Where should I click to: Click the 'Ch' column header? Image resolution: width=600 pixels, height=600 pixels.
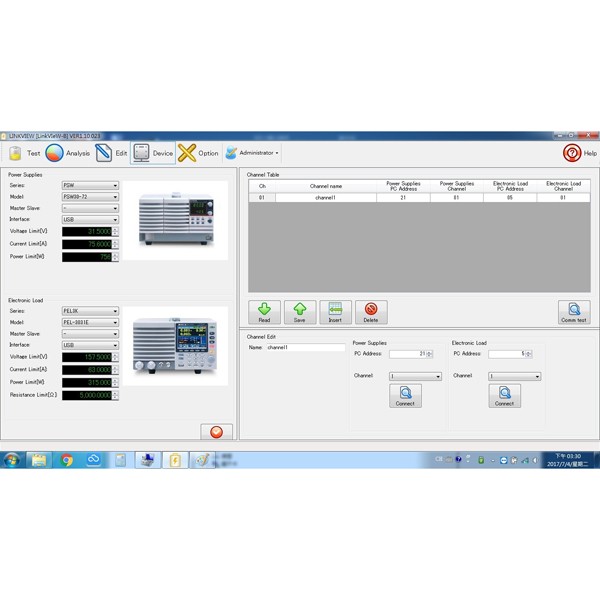pos(262,186)
